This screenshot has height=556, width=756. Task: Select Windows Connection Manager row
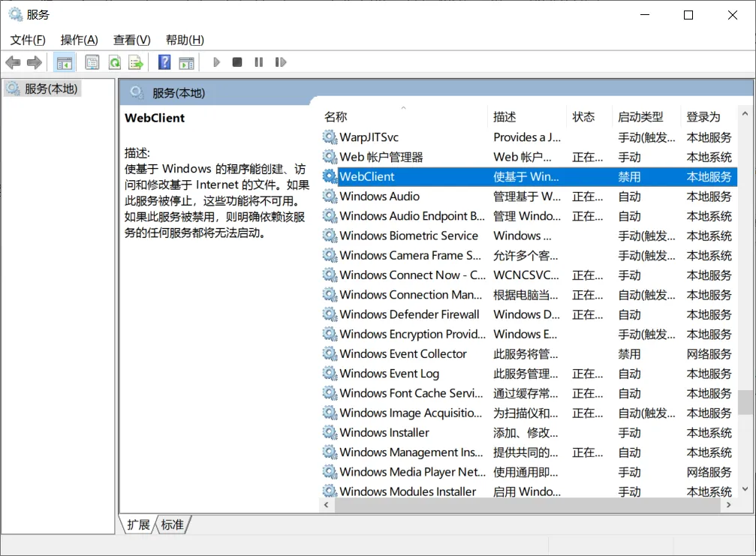tap(529, 295)
